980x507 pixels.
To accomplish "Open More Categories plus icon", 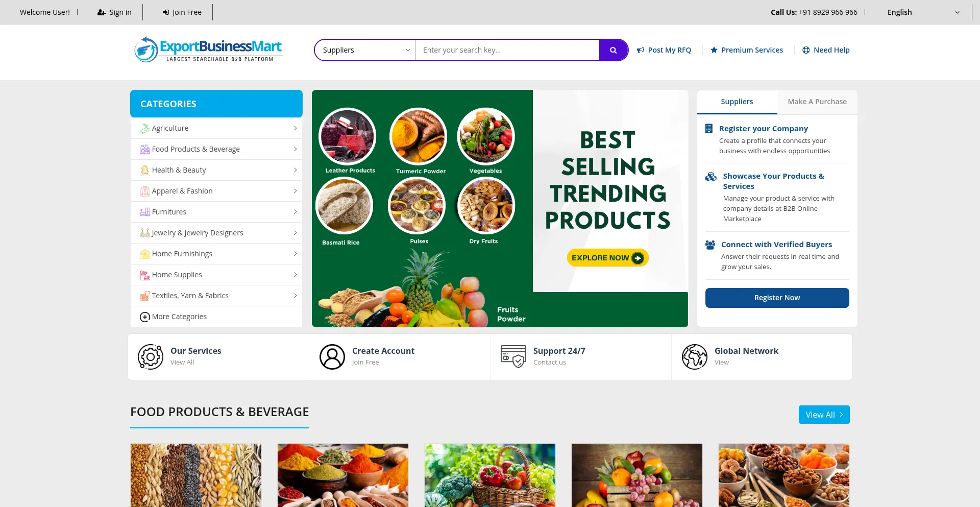I will click(x=145, y=317).
